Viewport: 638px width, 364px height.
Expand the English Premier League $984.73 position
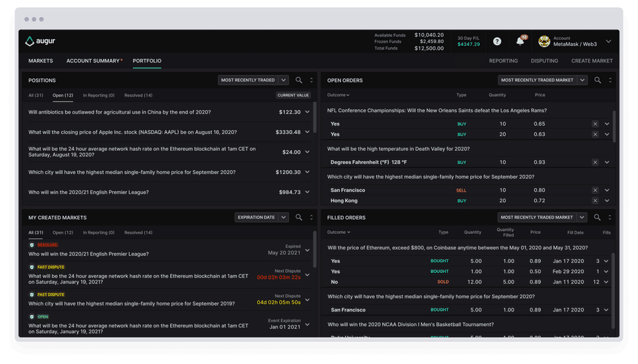(307, 192)
